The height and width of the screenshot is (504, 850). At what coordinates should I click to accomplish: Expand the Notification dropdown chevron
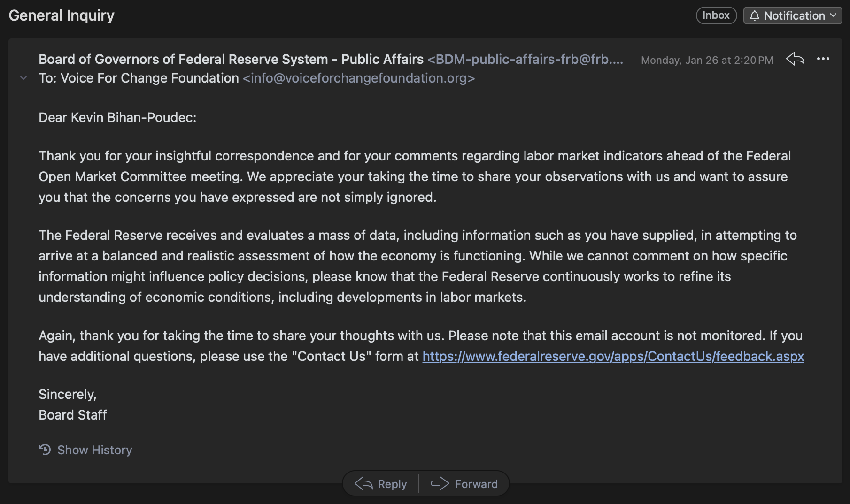[833, 15]
